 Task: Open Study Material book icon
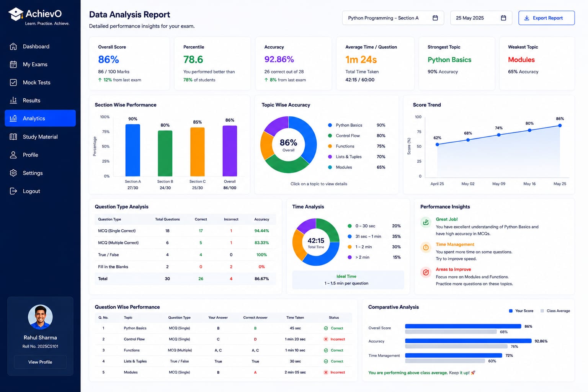(13, 137)
